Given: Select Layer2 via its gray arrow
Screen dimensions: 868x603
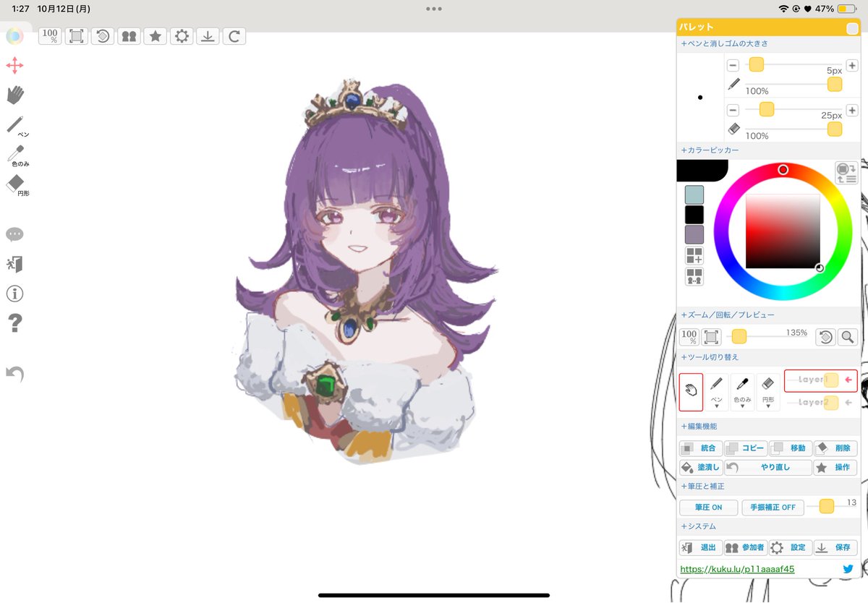Looking at the screenshot, I should click(x=849, y=402).
